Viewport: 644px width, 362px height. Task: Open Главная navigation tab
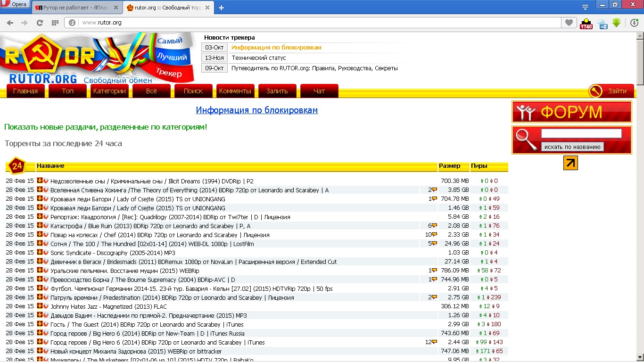(x=25, y=91)
